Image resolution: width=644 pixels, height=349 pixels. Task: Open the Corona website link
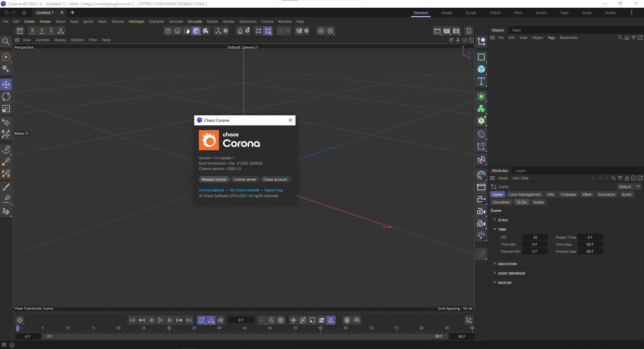[211, 190]
